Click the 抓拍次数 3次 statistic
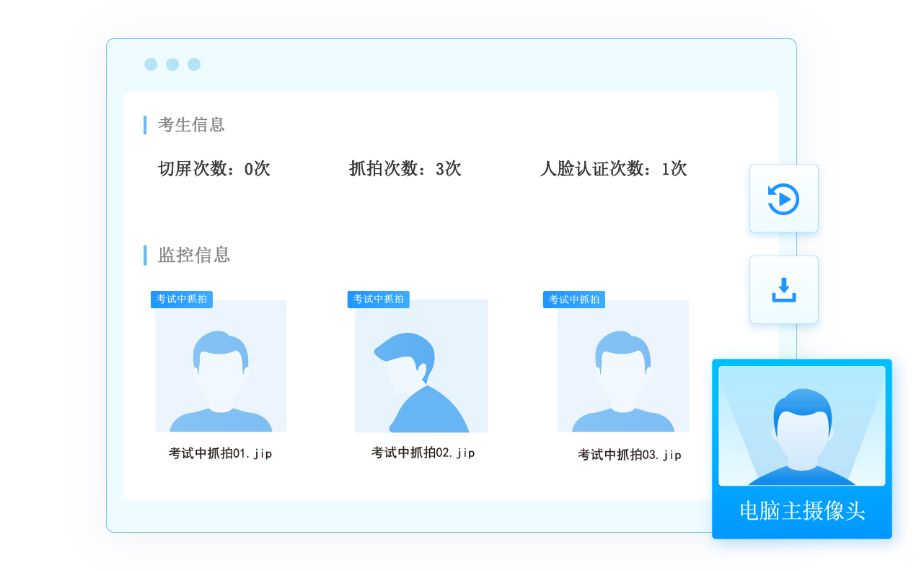Screen dimensions: 924x571 (x=405, y=169)
